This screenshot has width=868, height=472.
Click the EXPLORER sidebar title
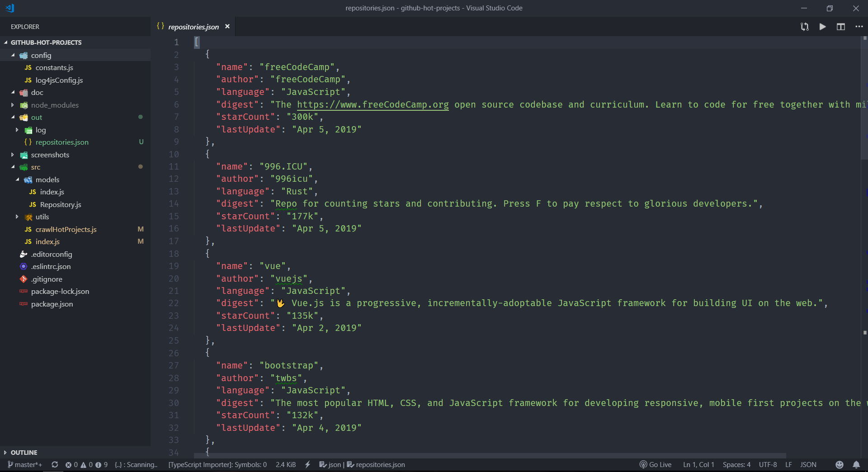25,27
